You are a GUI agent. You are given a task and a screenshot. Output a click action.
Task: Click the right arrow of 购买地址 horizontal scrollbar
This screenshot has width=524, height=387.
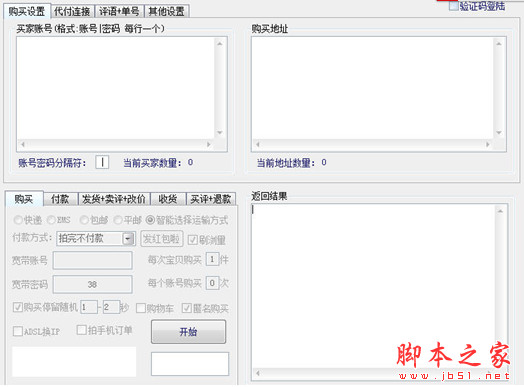coord(488,144)
